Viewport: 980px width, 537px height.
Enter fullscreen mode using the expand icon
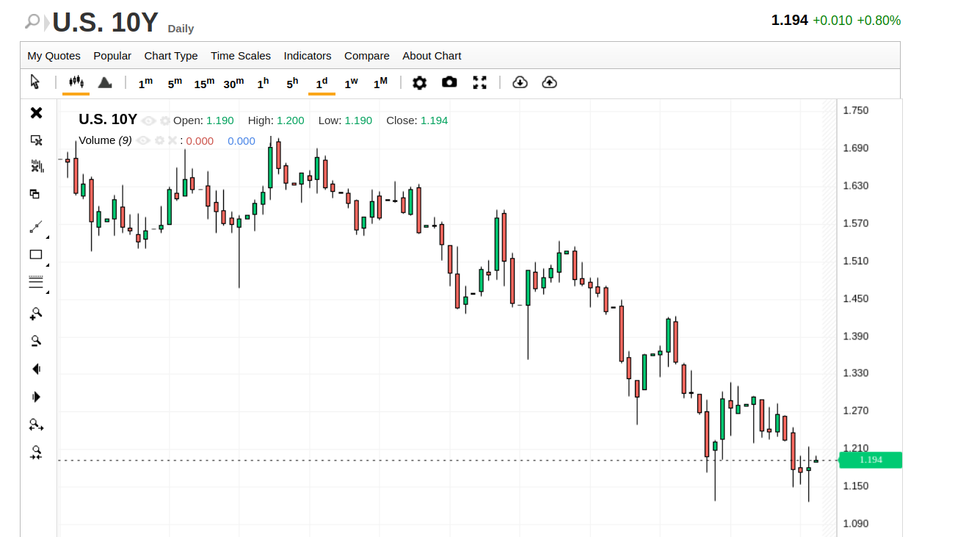pos(479,83)
